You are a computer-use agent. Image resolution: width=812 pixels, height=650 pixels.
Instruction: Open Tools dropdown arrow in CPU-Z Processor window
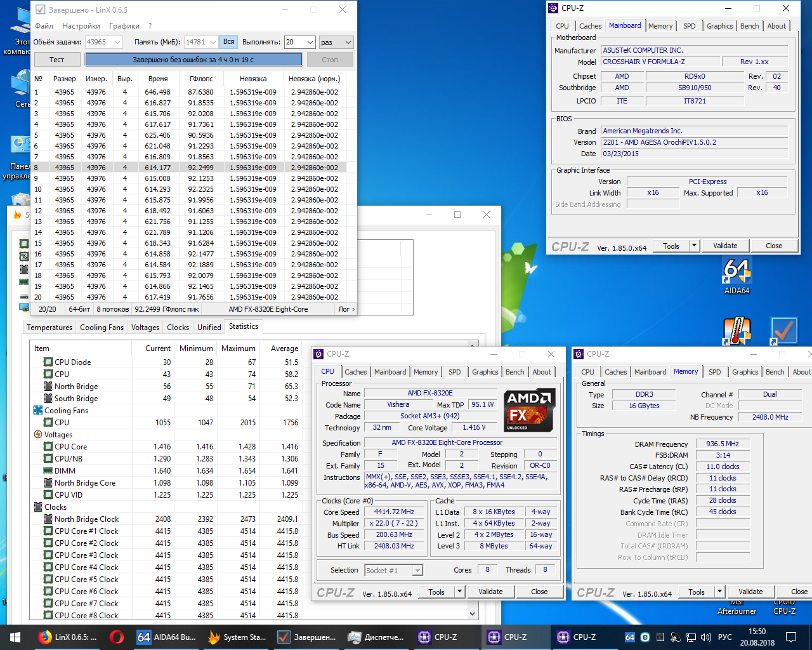pos(459,592)
